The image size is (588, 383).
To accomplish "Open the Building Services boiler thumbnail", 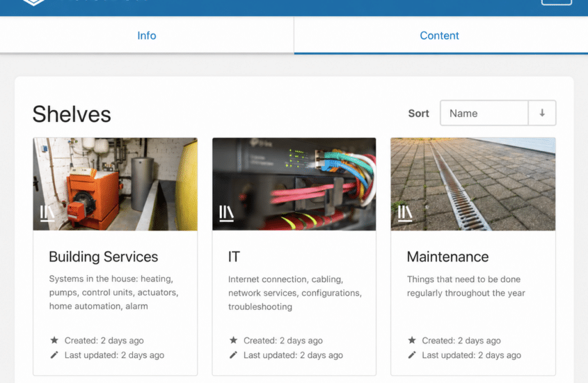I will (x=115, y=184).
